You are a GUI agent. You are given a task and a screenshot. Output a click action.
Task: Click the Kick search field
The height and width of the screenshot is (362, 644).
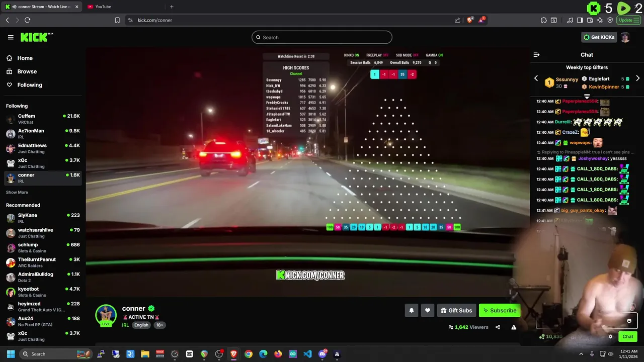pyautogui.click(x=322, y=37)
